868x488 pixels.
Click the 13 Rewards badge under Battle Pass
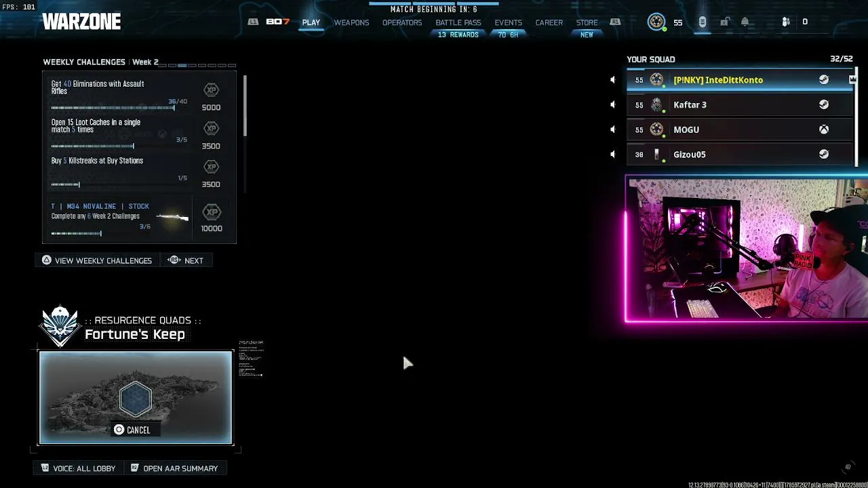[458, 35]
